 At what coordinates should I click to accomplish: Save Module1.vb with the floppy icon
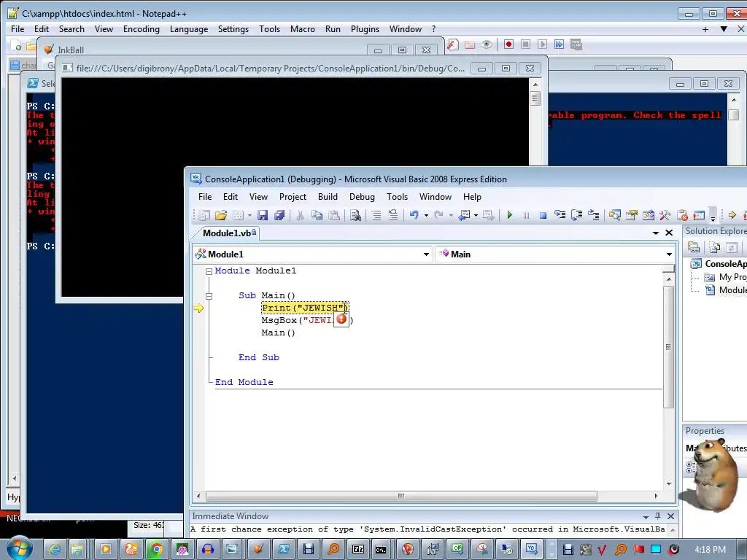click(263, 215)
